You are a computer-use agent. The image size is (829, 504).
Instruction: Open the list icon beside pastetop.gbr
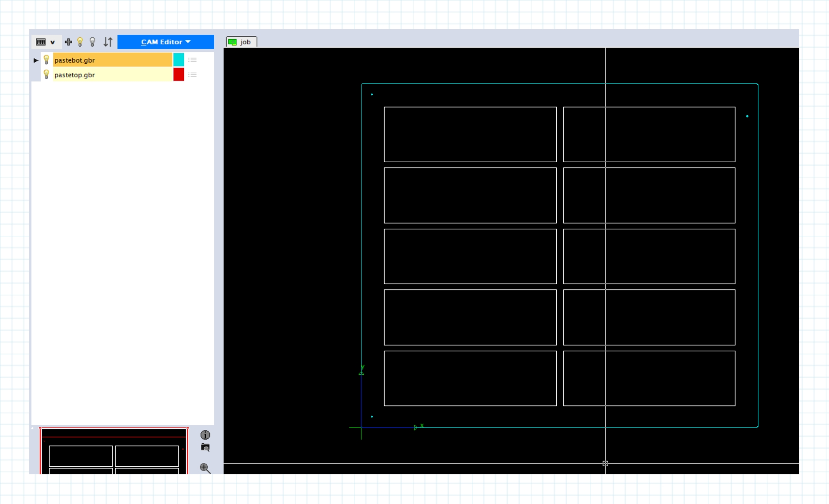pyautogui.click(x=192, y=74)
